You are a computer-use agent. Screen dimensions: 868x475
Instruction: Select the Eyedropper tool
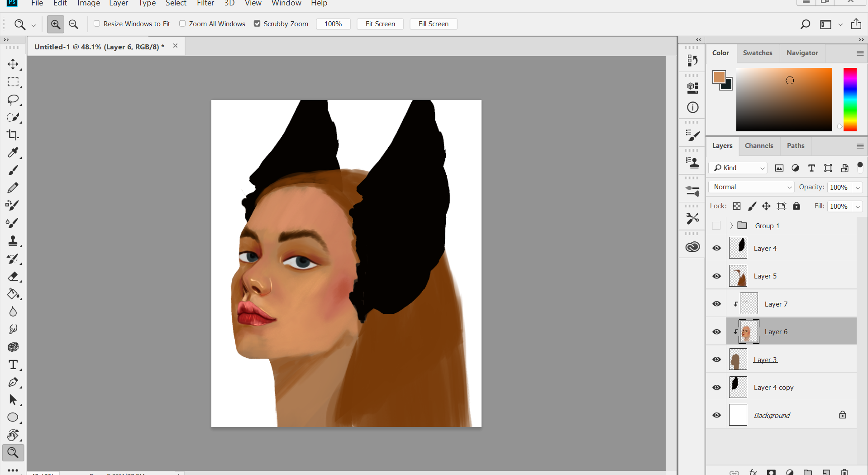(x=13, y=153)
